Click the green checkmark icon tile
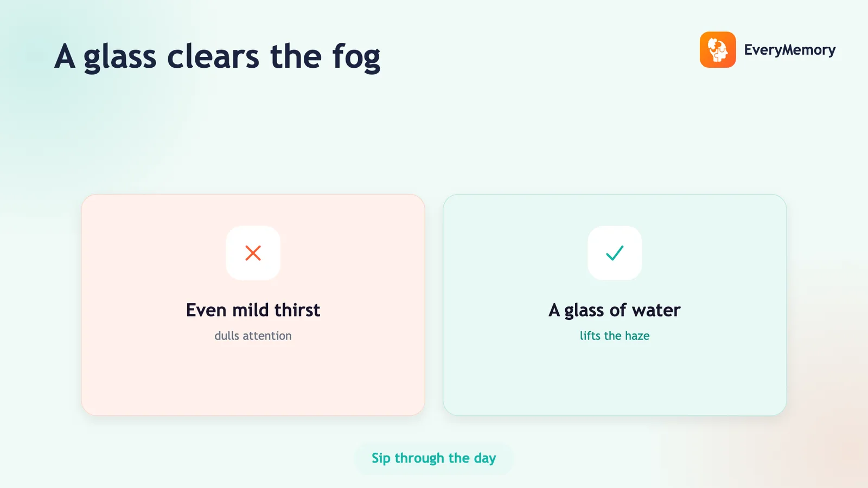Image resolution: width=868 pixels, height=488 pixels. [x=615, y=253]
